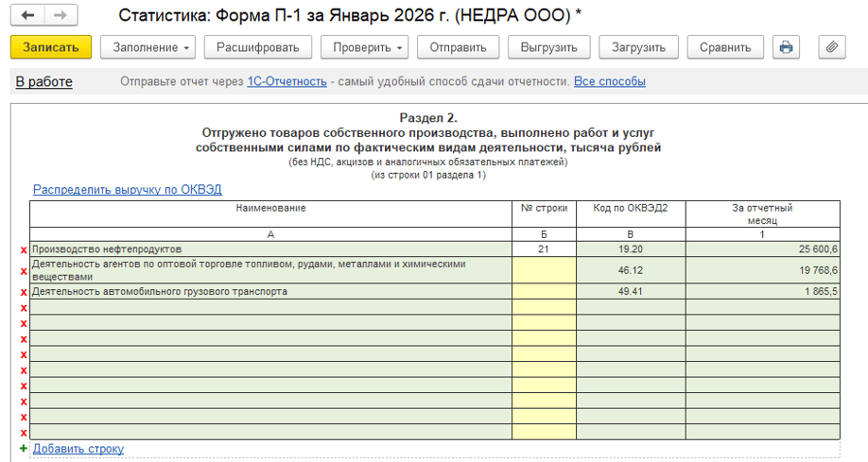Click the back navigation arrow
This screenshot has height=462, width=868.
click(x=28, y=16)
